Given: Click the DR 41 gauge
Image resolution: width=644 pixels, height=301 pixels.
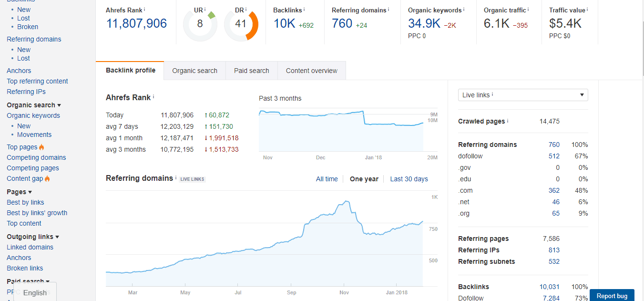Looking at the screenshot, I should click(x=241, y=24).
